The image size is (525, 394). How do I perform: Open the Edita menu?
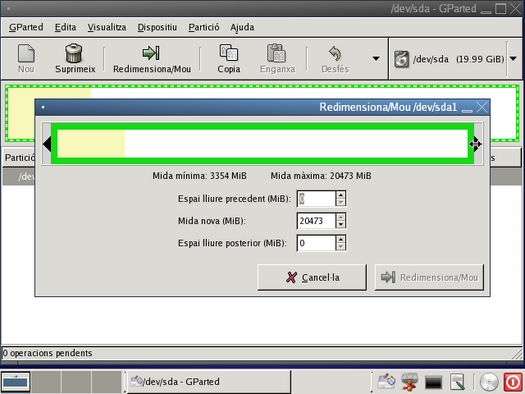click(65, 27)
